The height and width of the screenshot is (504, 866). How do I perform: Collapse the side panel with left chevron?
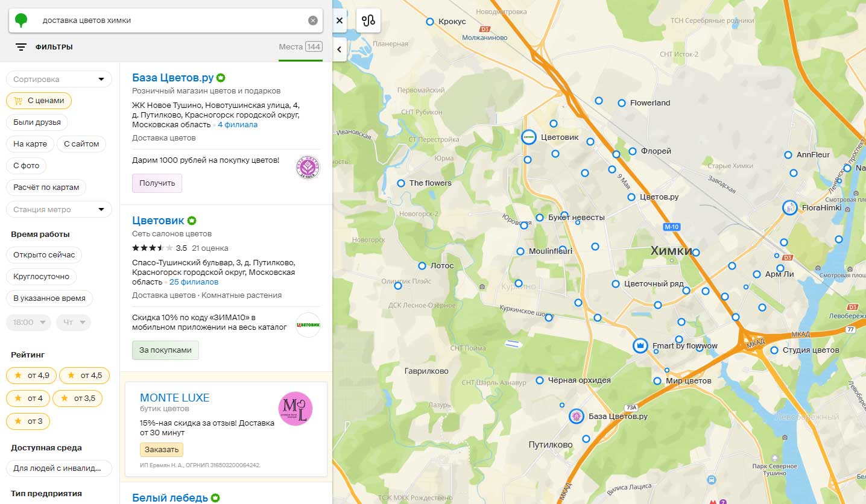pos(339,49)
